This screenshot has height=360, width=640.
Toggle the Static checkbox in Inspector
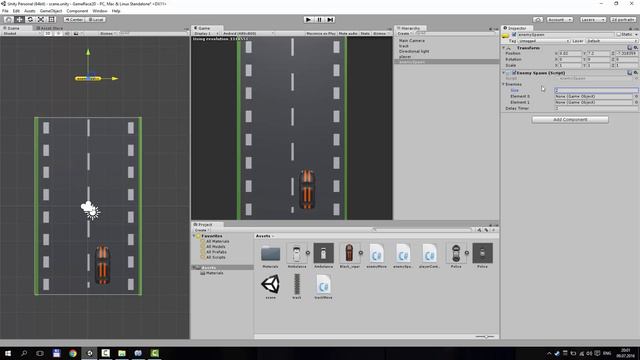(619, 35)
